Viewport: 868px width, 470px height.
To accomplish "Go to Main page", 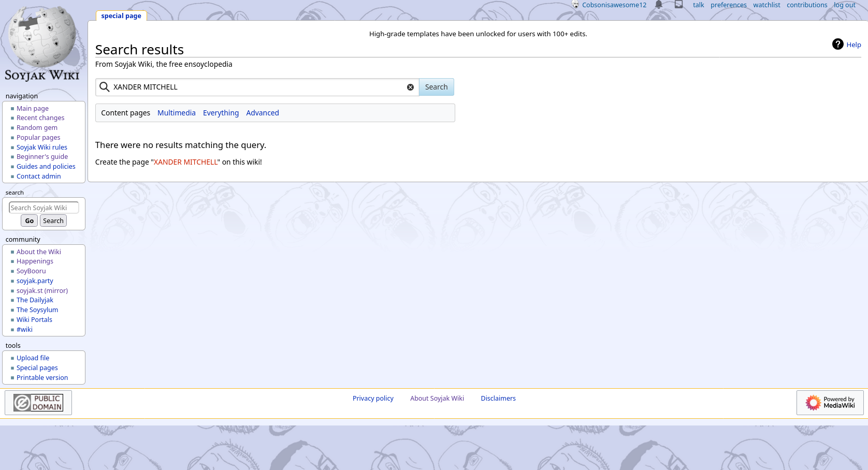I will (x=33, y=109).
